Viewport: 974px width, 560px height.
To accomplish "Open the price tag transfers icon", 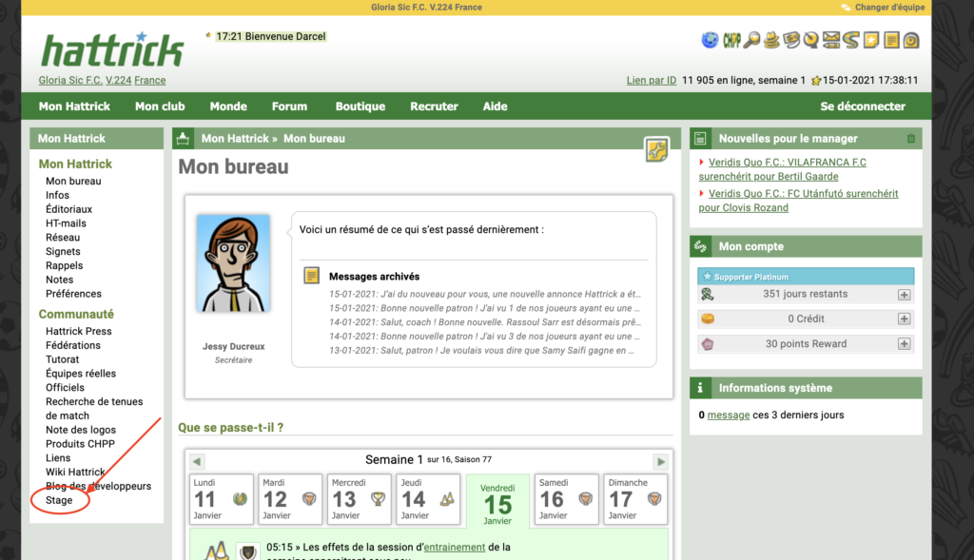I will 791,40.
